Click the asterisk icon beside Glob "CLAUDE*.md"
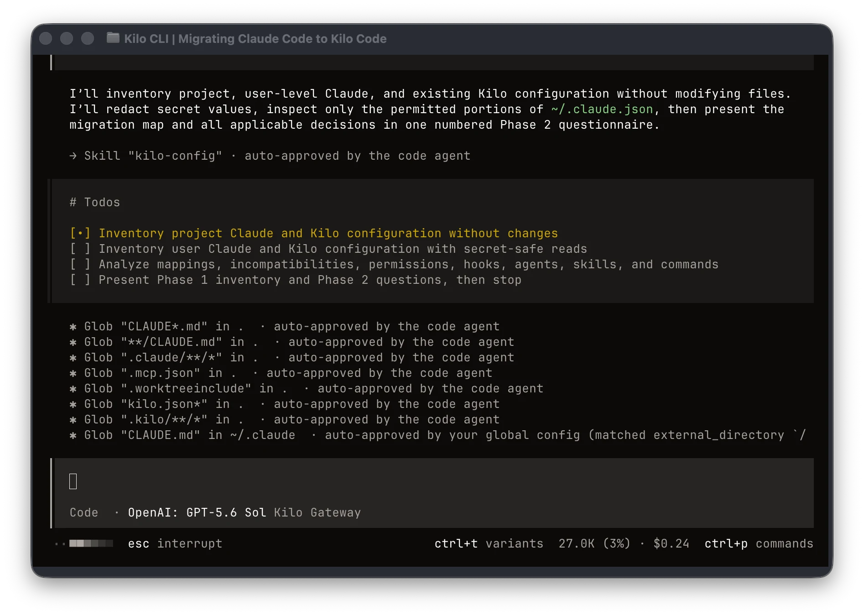Viewport: 864px width, 616px height. 73,327
